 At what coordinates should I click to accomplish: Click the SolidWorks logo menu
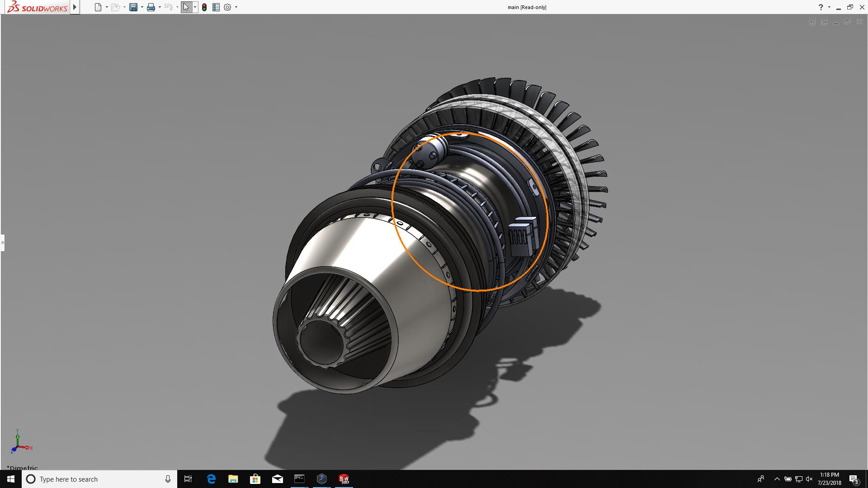[x=37, y=7]
